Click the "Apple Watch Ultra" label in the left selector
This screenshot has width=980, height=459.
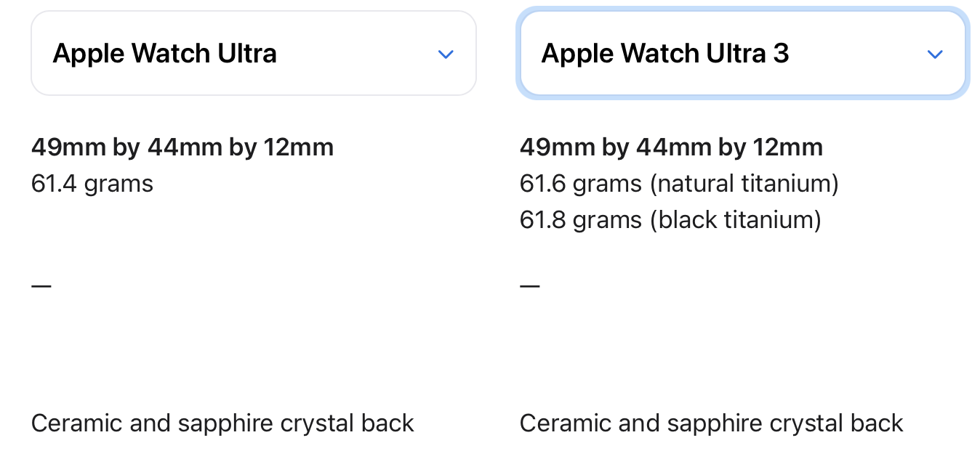click(x=164, y=54)
